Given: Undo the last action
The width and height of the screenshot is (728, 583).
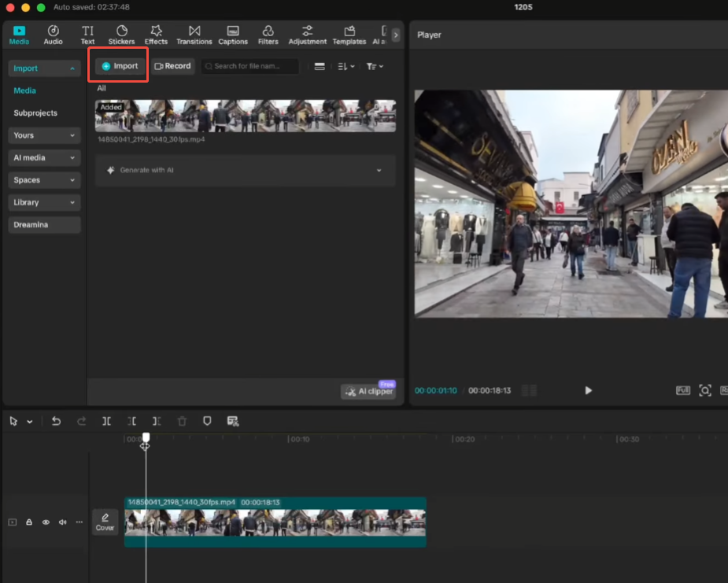Looking at the screenshot, I should 56,421.
